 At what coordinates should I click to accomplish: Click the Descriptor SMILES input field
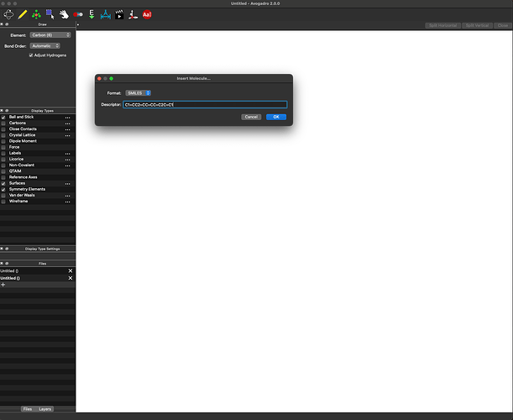(205, 104)
